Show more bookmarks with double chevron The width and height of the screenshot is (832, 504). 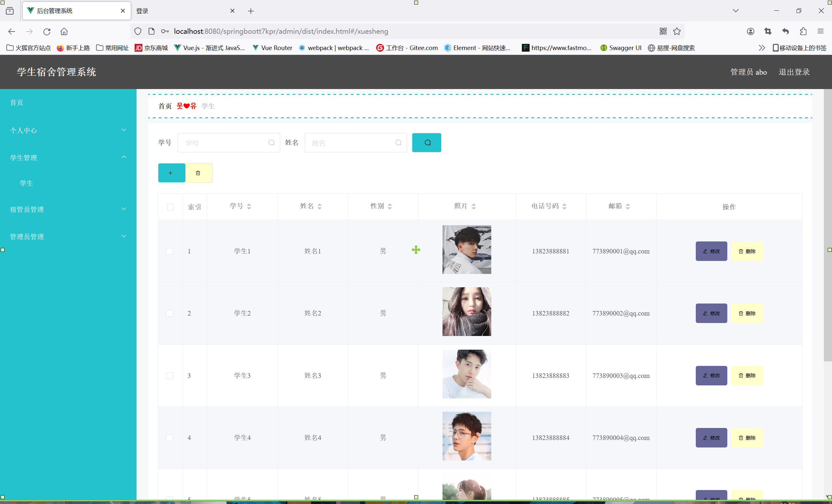(761, 48)
